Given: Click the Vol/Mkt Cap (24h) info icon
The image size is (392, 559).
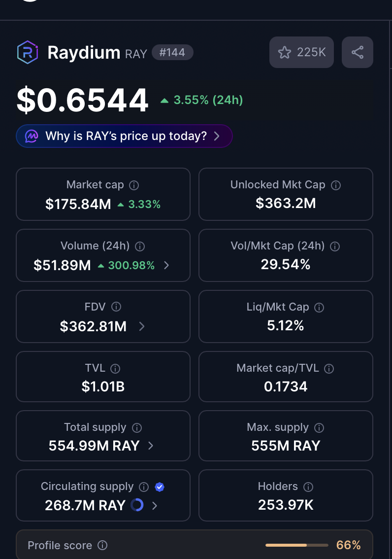Looking at the screenshot, I should click(335, 246).
